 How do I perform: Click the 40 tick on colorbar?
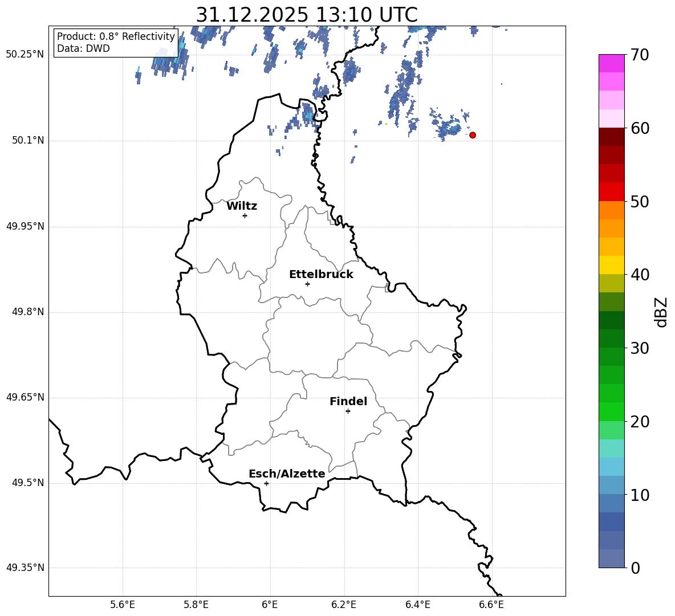[640, 275]
